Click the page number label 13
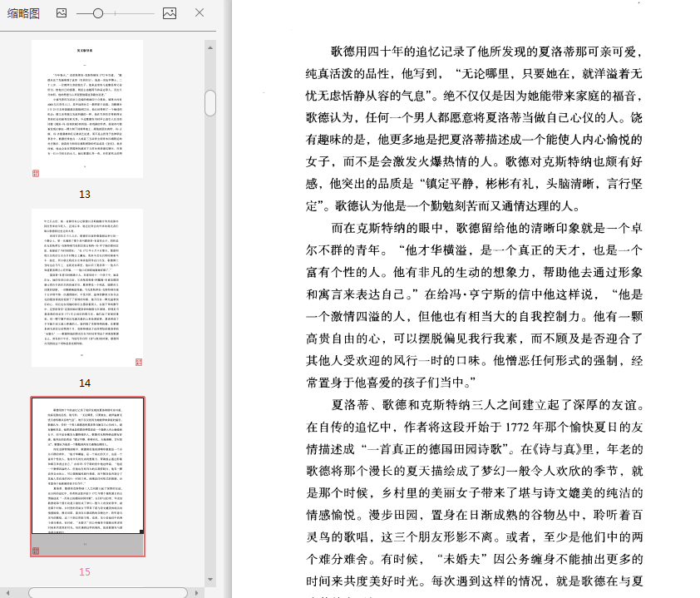The image size is (700, 598). [85, 195]
